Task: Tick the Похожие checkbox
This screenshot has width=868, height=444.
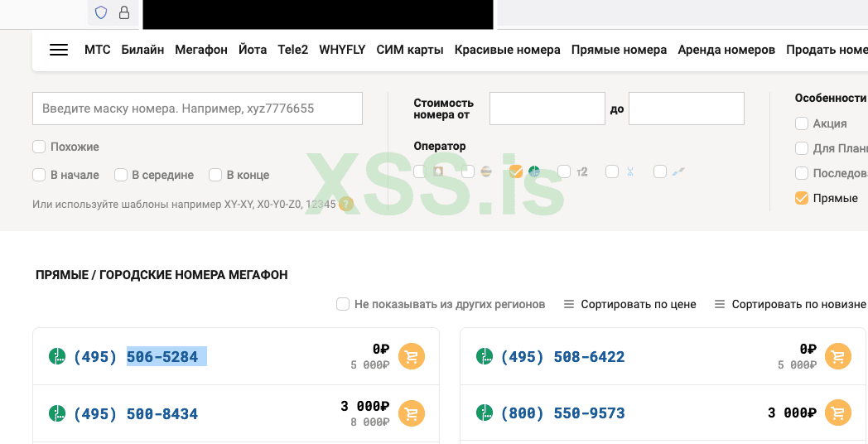Action: (39, 147)
